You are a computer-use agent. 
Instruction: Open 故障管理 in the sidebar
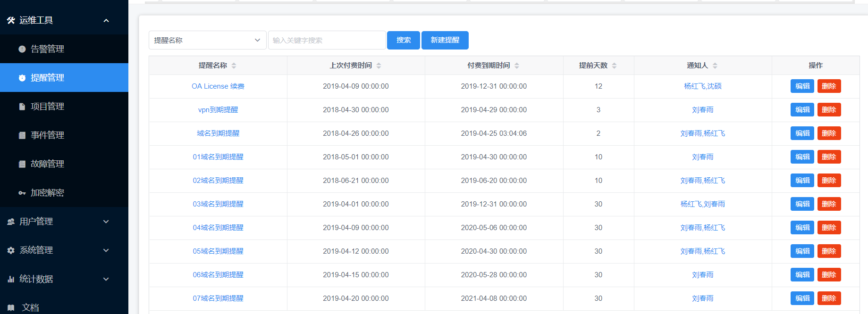coord(64,164)
